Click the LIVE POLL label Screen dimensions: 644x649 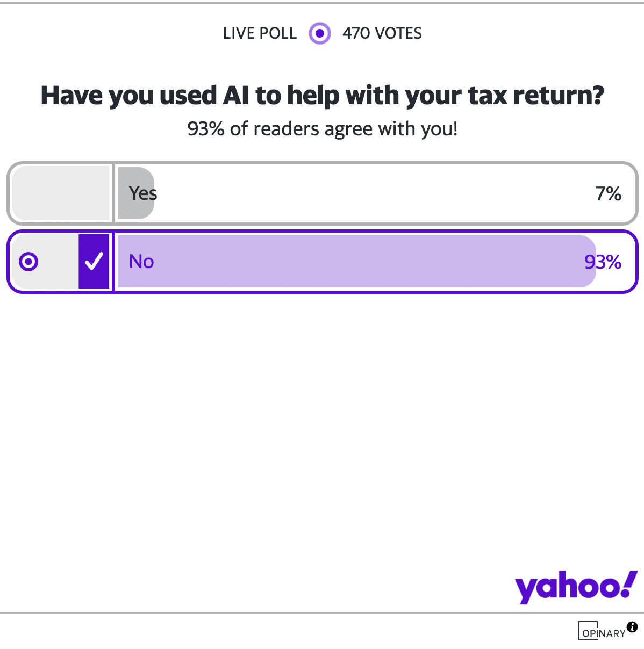coord(260,33)
